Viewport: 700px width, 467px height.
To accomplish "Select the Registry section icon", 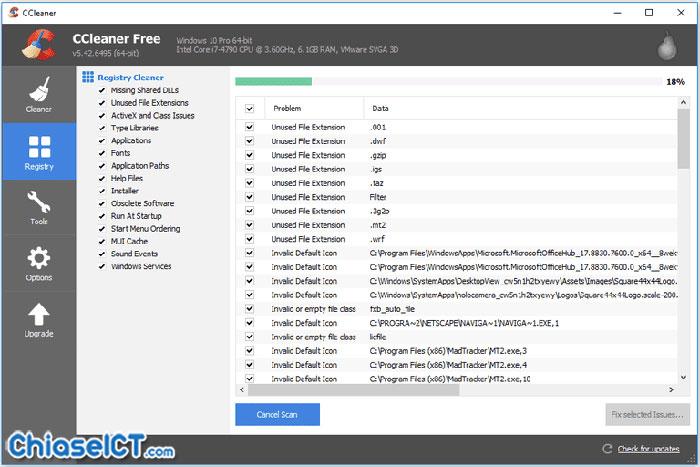I will (x=39, y=147).
